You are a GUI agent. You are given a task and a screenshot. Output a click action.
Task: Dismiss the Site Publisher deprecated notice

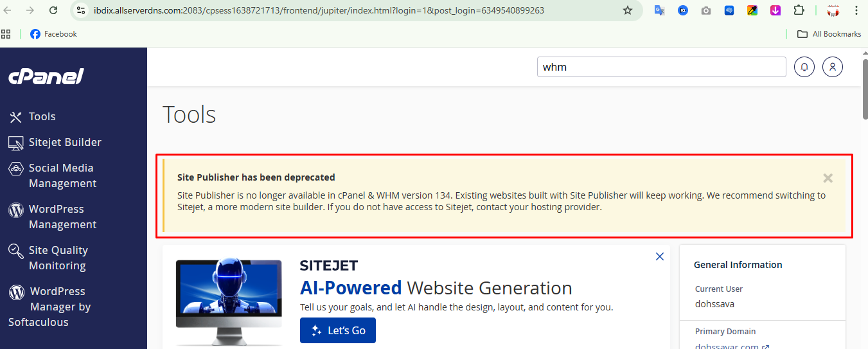[x=828, y=178]
